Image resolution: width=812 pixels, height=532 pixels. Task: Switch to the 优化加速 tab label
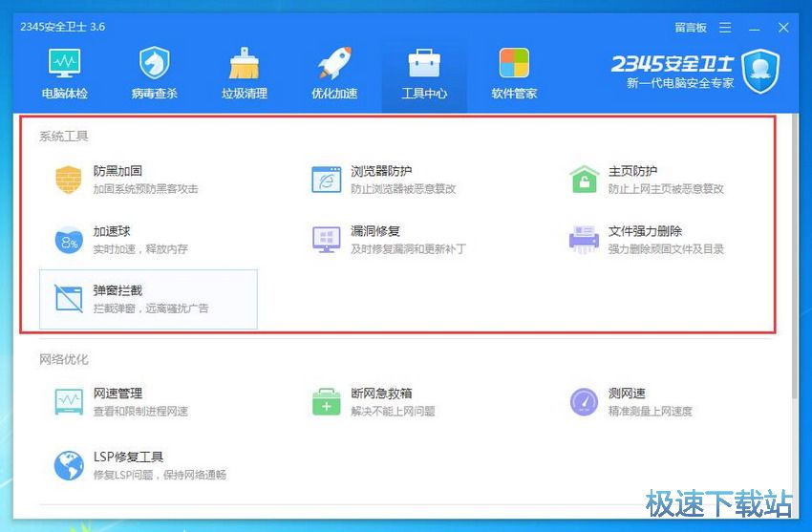334,94
